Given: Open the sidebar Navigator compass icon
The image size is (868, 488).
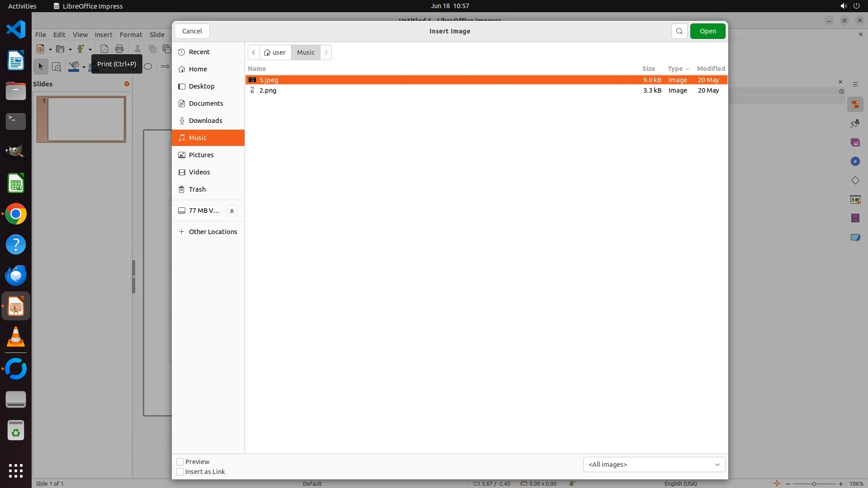Looking at the screenshot, I should coord(855,162).
